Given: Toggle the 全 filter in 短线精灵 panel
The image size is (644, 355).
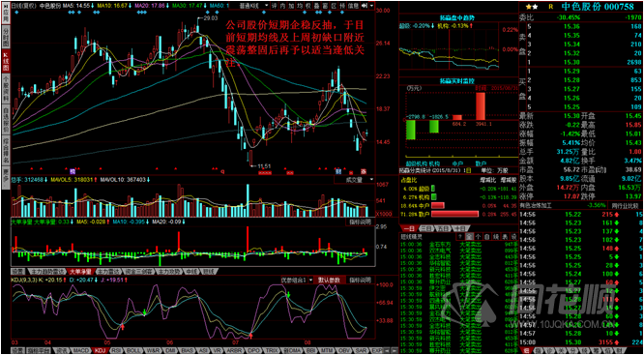Looking at the screenshot, I should click(469, 236).
